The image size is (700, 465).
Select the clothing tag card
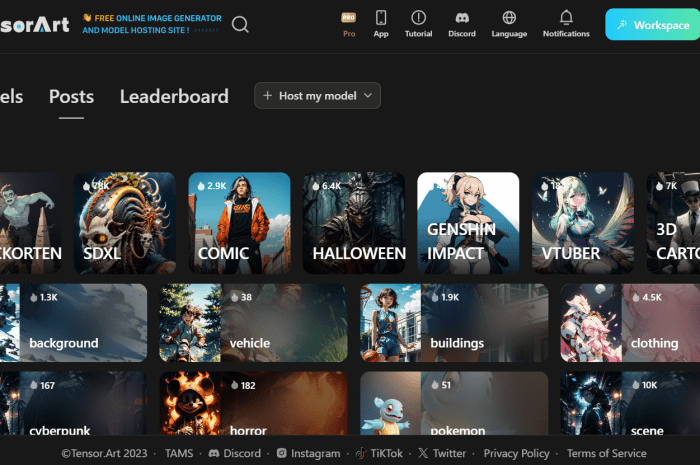click(630, 323)
